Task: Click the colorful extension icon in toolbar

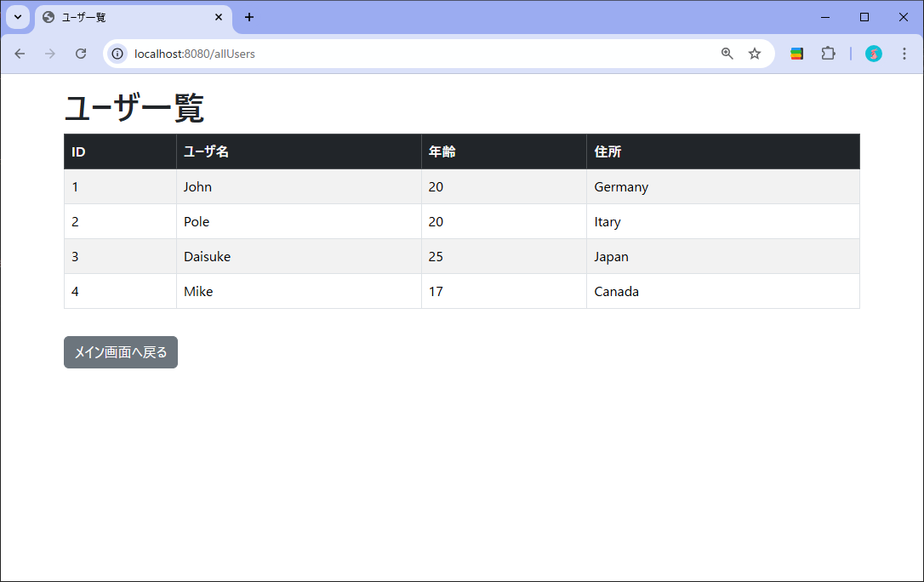Action: coord(796,53)
